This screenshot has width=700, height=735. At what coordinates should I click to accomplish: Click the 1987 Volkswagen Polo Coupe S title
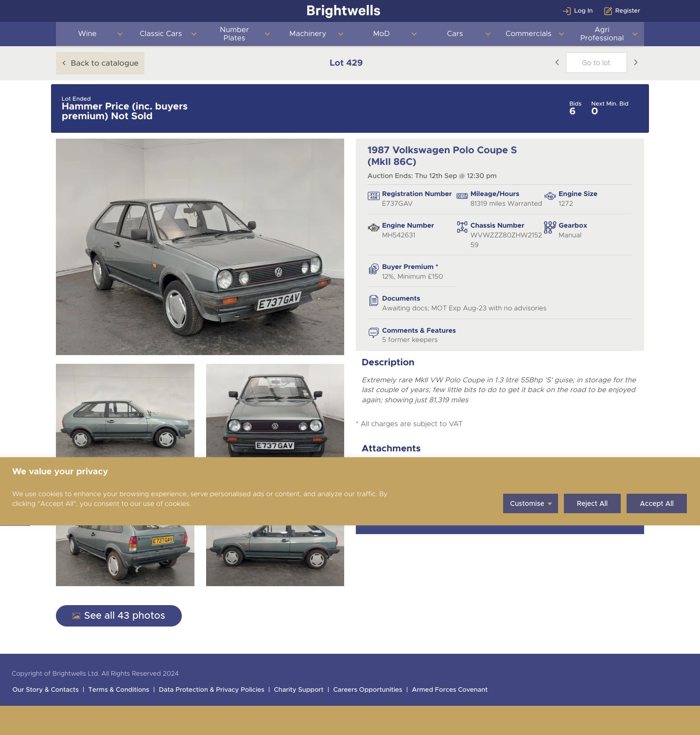tap(442, 156)
